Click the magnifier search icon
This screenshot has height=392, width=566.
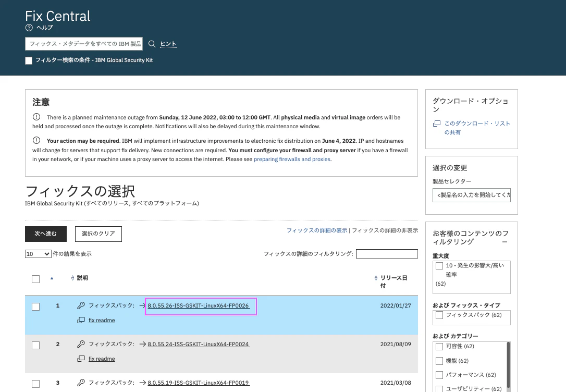(x=152, y=44)
